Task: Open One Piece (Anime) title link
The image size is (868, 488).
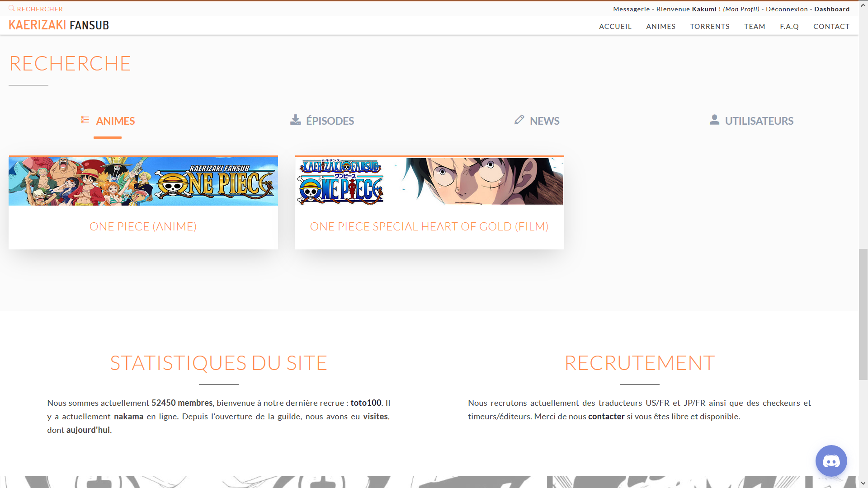Action: [143, 226]
